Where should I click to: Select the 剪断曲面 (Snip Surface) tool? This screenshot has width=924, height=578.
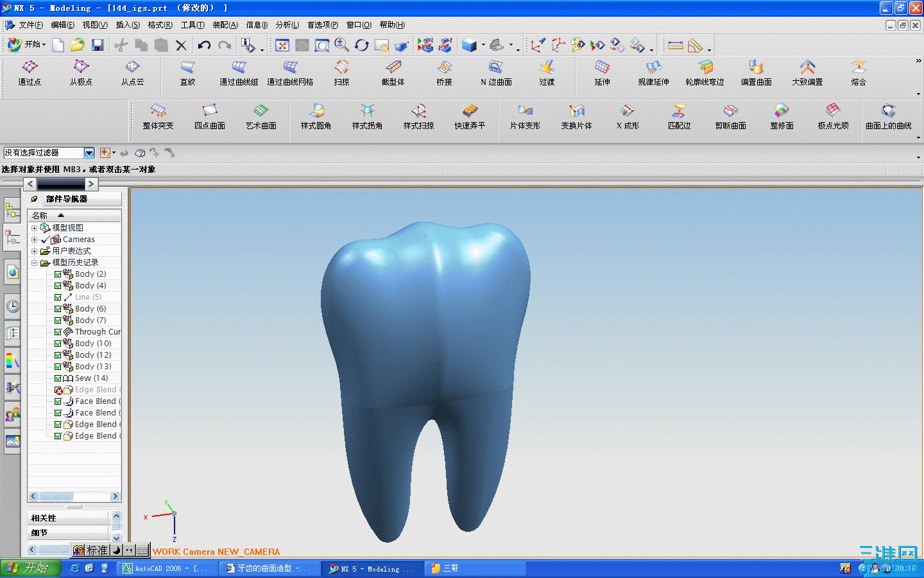(730, 117)
